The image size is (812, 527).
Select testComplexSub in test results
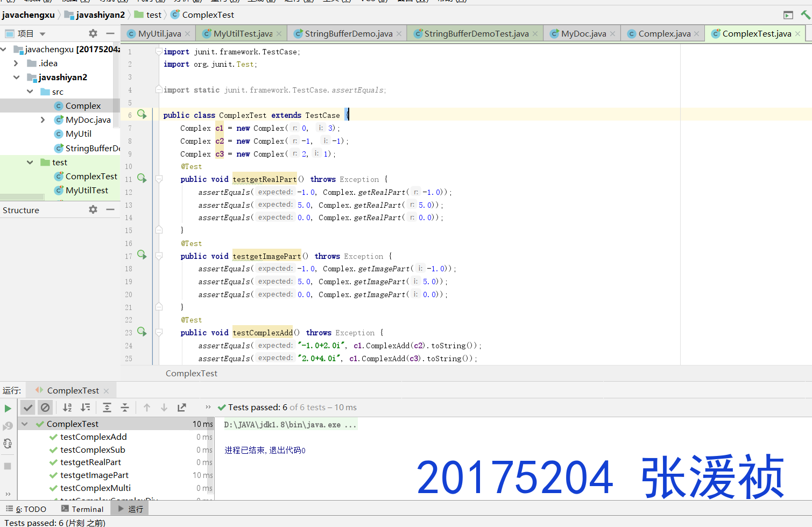coord(93,449)
